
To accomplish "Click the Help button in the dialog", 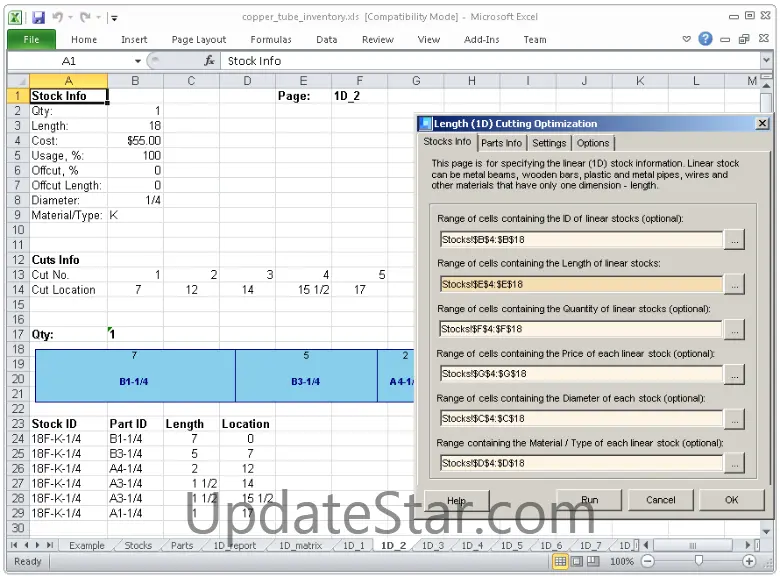I will click(456, 500).
